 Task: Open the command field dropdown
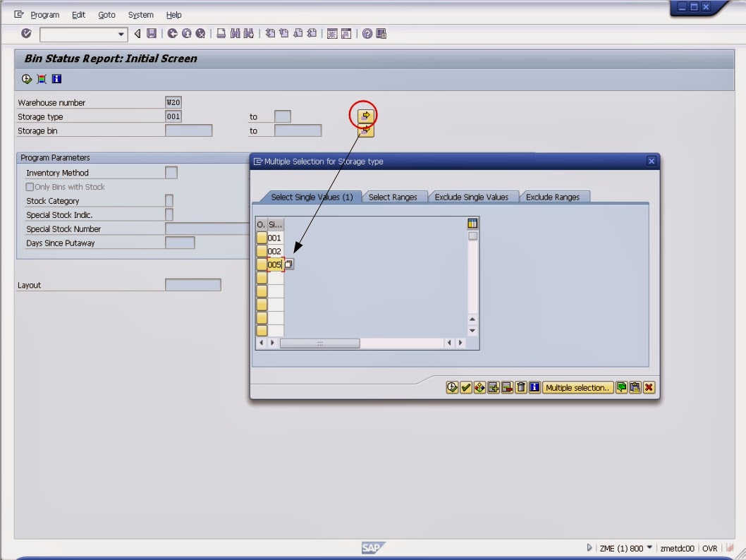pos(120,33)
